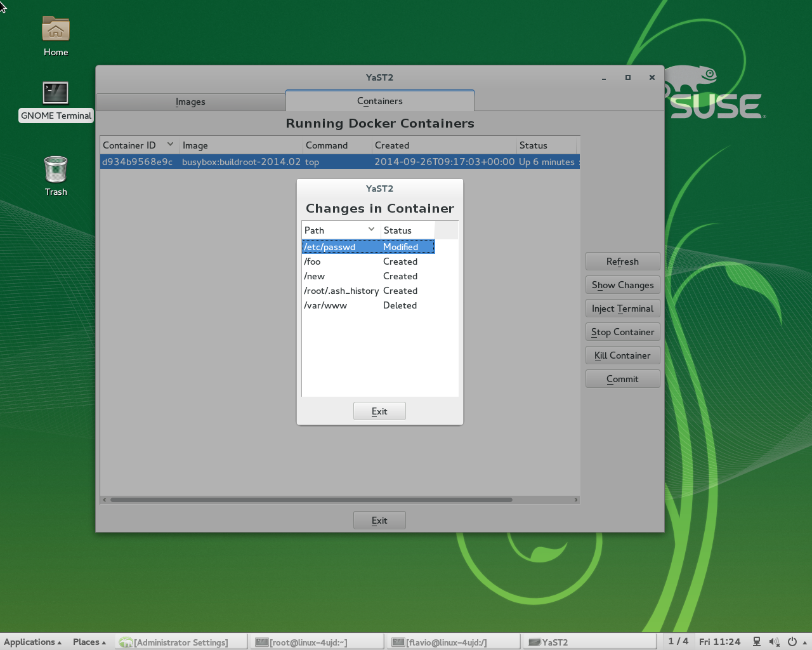
Task: Maximize the YaST2 window
Action: point(628,77)
